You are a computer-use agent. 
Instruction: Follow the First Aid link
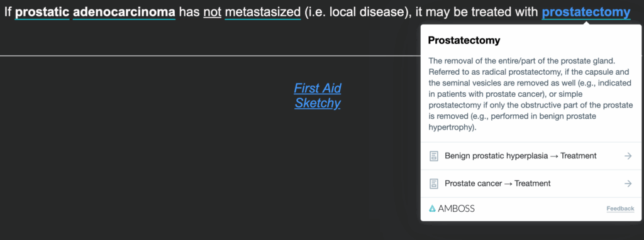318,88
